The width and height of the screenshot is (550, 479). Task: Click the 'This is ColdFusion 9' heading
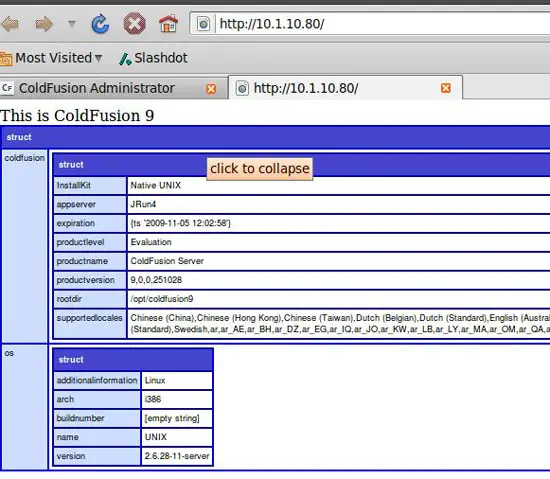point(77,116)
